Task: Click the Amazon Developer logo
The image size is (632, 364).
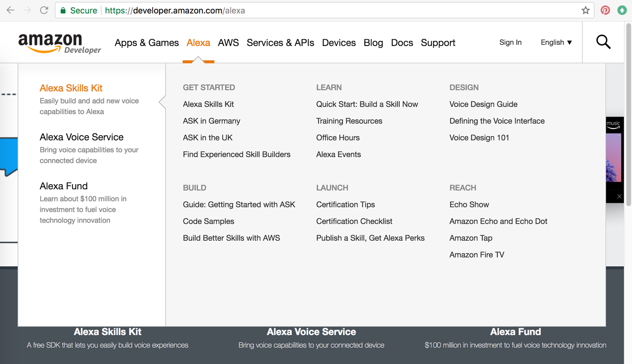Action: tap(60, 43)
